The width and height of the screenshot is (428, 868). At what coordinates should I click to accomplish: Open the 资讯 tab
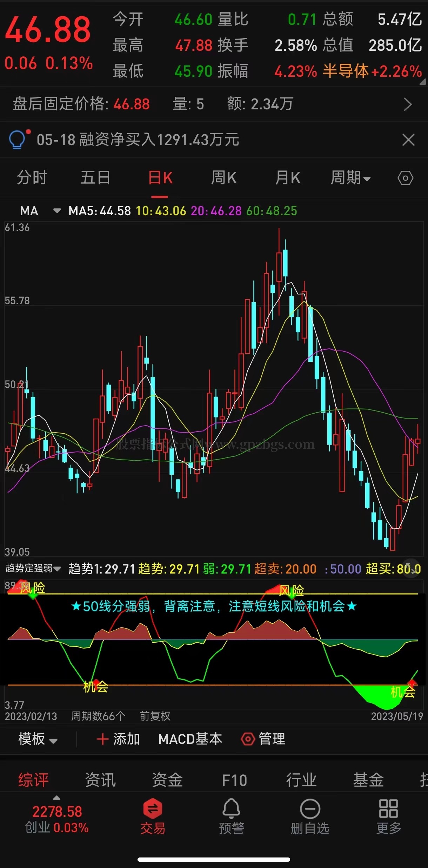(x=100, y=780)
